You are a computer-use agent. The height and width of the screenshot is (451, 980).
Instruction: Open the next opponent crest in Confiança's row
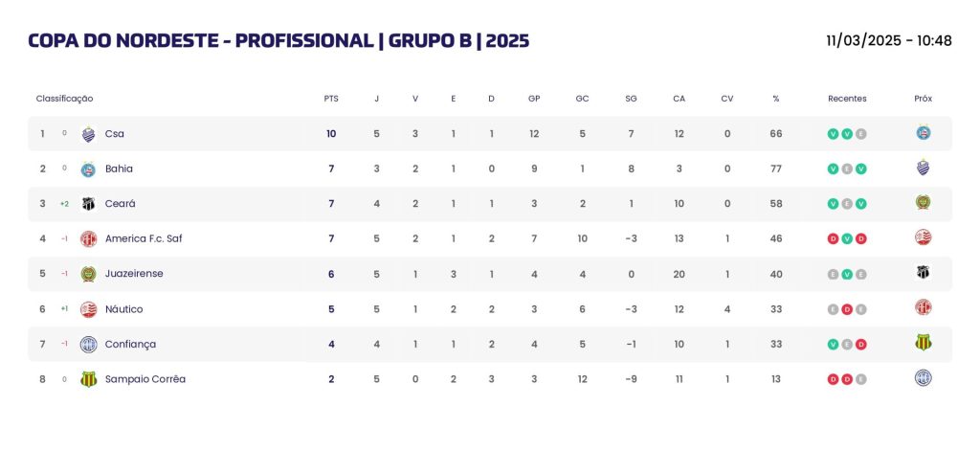coord(924,342)
